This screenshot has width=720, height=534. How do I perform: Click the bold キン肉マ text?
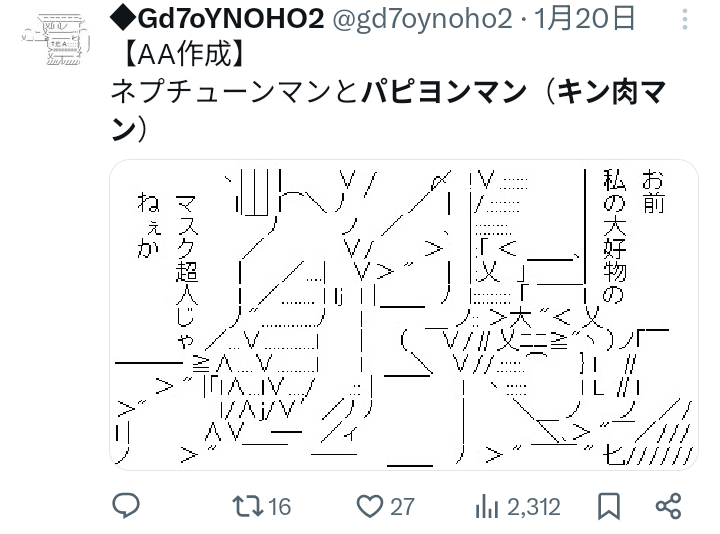coord(611,91)
